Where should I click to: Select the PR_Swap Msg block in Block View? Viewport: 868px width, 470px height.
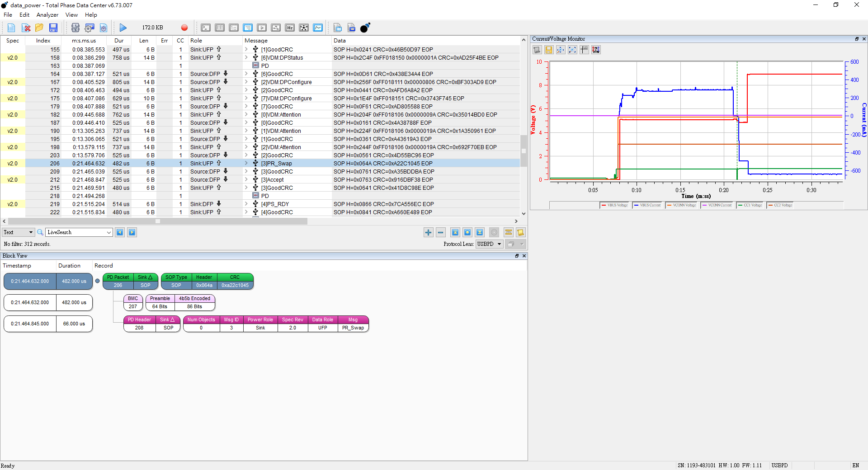click(353, 324)
